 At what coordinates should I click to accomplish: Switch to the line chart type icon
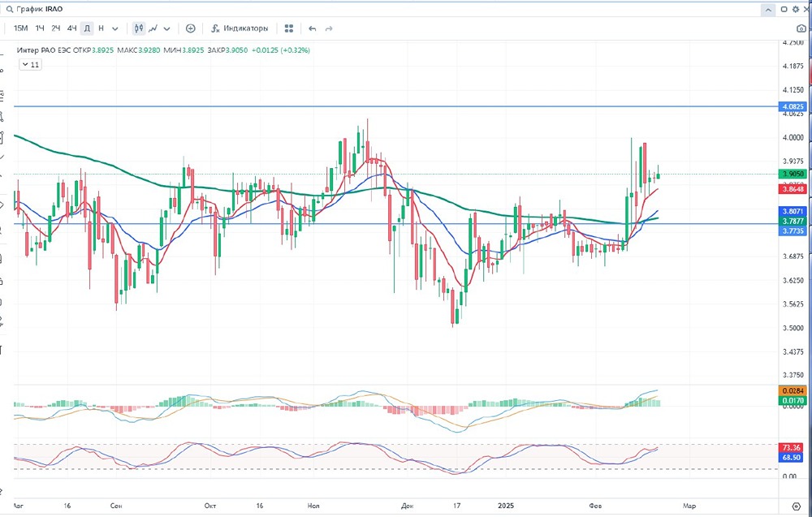(x=153, y=28)
